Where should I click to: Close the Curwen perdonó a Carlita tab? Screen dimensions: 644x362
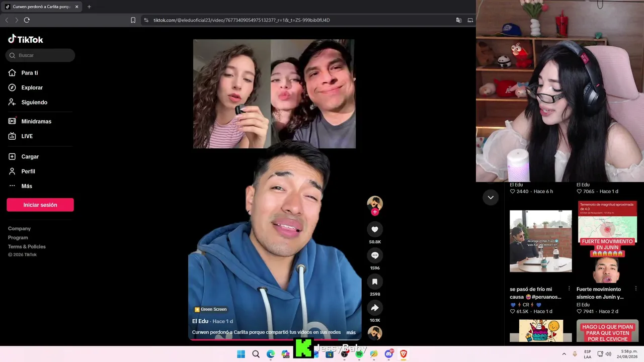point(76,7)
